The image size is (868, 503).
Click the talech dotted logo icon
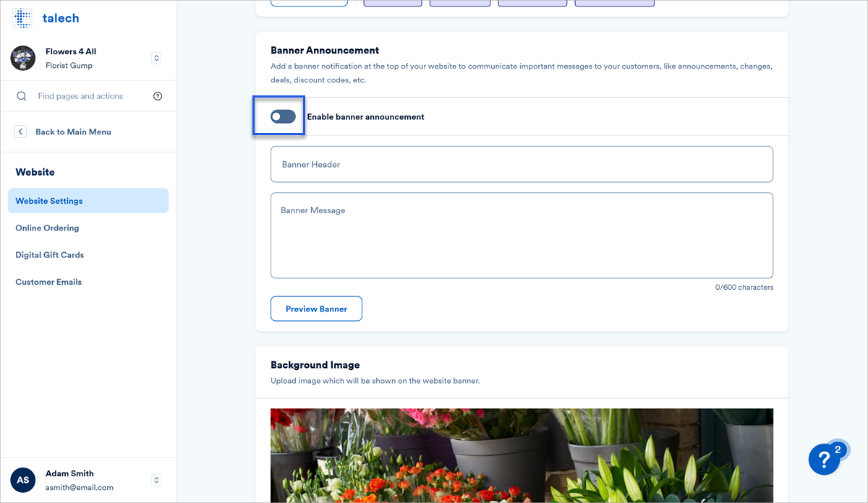pos(22,17)
